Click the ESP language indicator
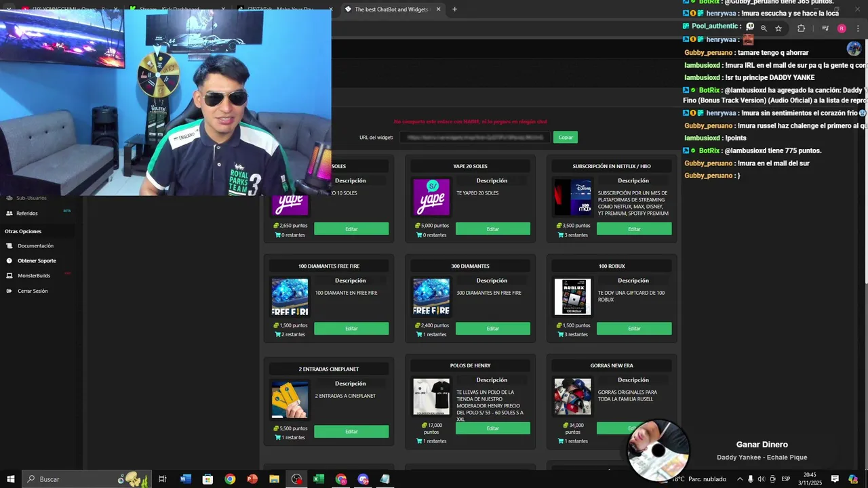The image size is (868, 488). (x=786, y=479)
